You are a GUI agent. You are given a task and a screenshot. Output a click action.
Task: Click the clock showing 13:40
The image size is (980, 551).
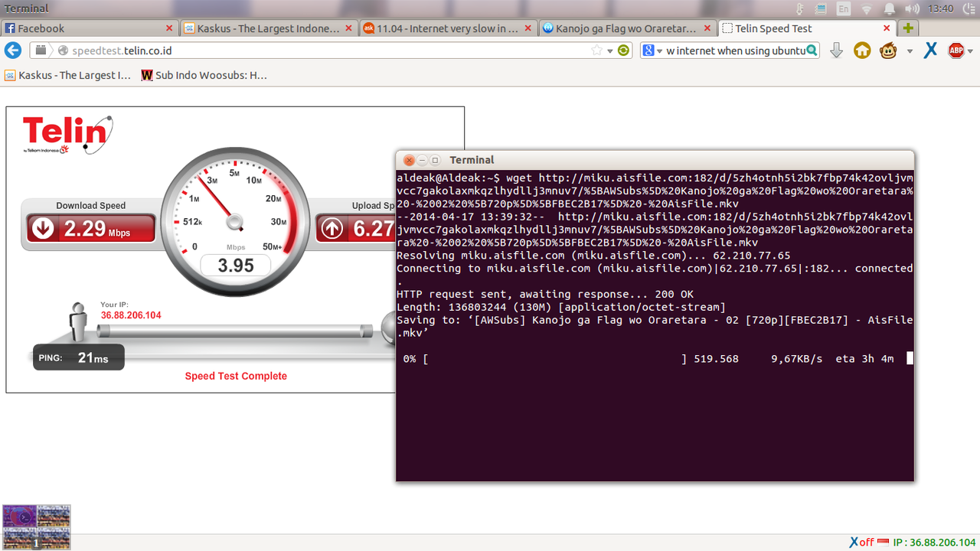click(940, 8)
